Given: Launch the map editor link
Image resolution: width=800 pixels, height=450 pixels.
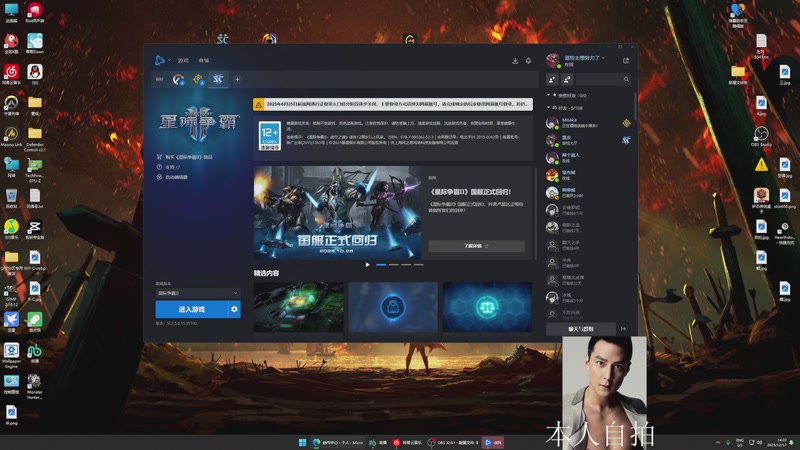Looking at the screenshot, I should click(x=172, y=177).
